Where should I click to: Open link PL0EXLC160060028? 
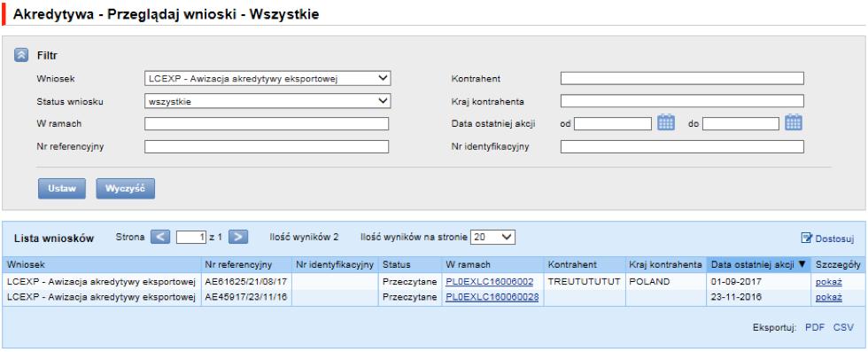point(492,297)
